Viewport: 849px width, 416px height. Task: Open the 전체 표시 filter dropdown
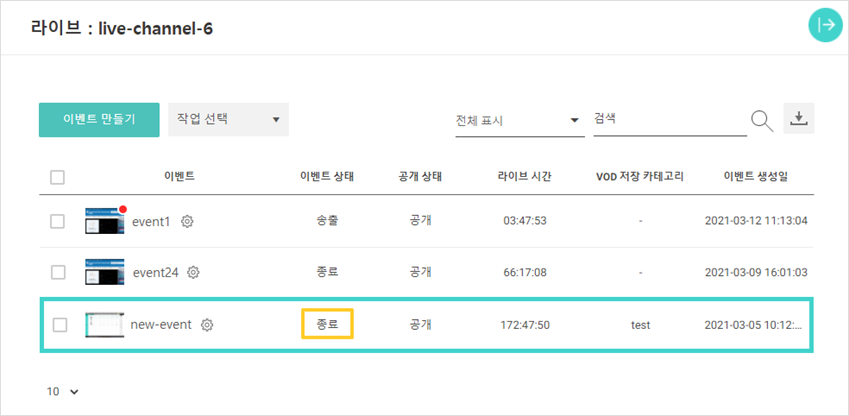(x=518, y=121)
